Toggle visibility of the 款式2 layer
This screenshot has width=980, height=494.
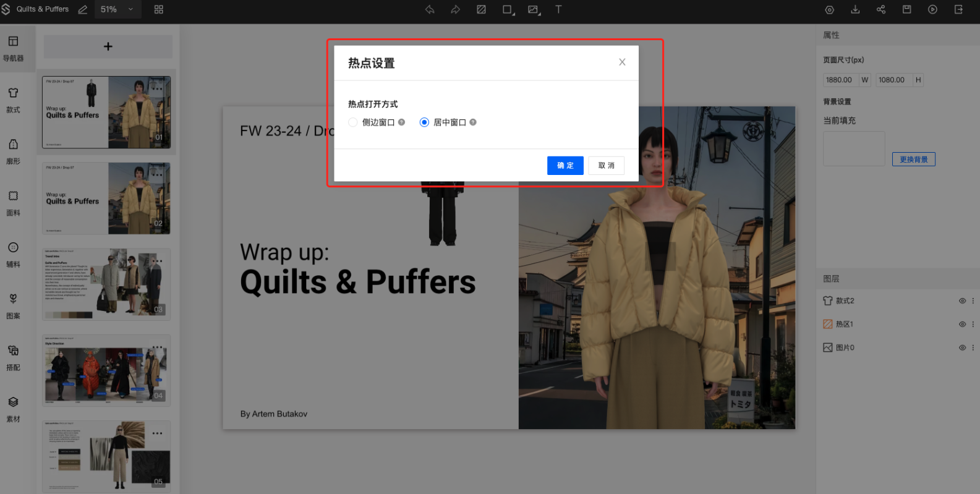[x=962, y=301]
